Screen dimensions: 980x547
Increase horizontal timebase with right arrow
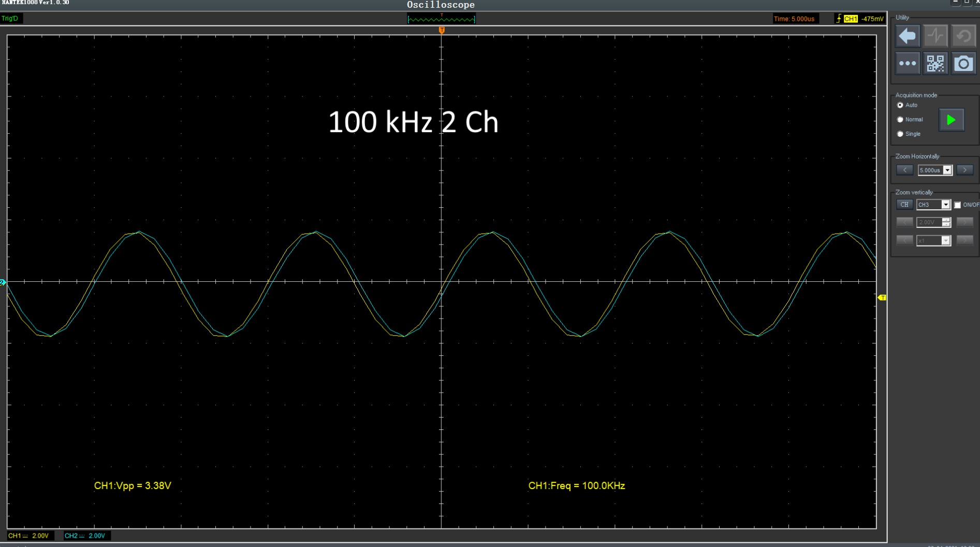tap(965, 170)
